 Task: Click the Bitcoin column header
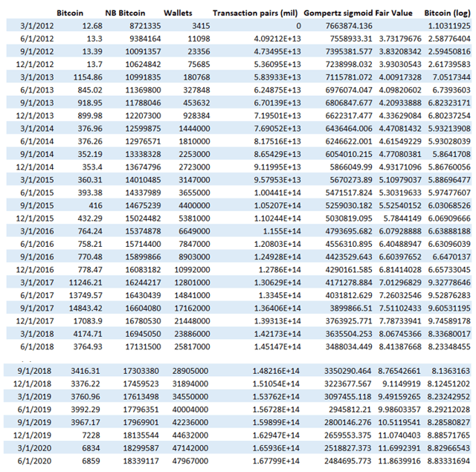pos(70,13)
